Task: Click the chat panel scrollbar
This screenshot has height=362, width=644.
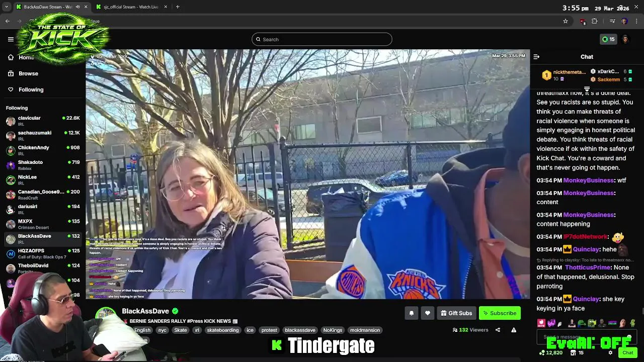Action: click(642, 312)
